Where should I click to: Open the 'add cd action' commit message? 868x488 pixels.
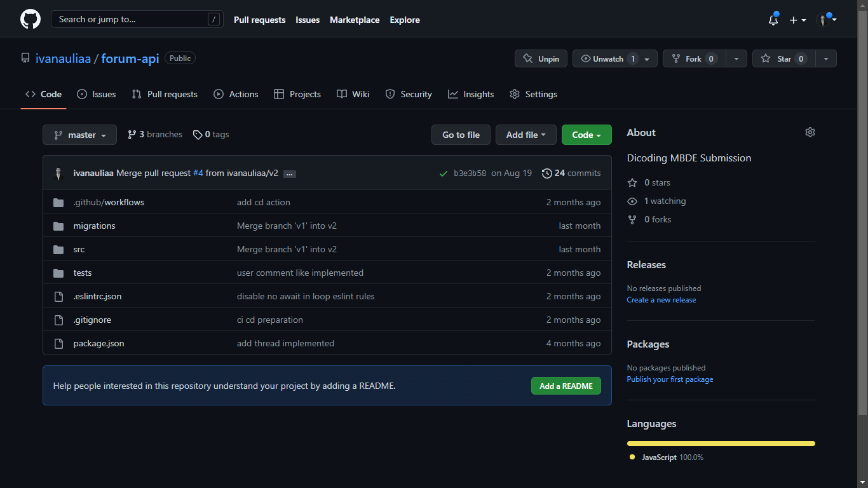(263, 202)
